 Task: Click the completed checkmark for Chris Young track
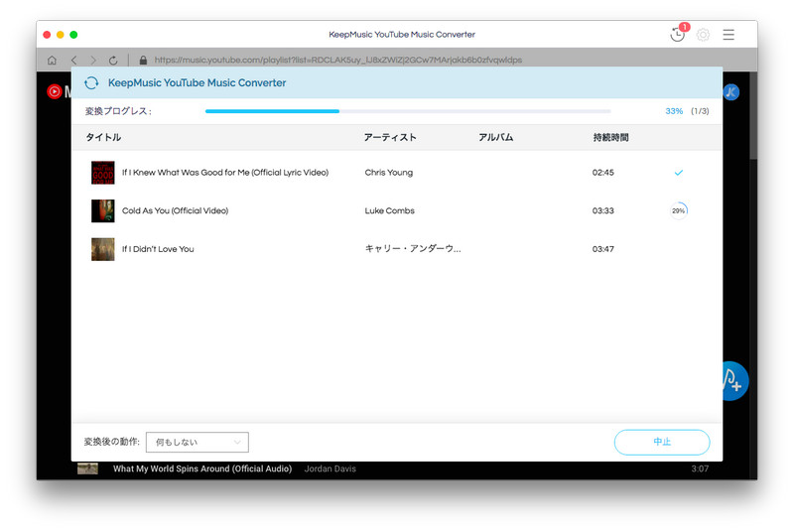[679, 173]
